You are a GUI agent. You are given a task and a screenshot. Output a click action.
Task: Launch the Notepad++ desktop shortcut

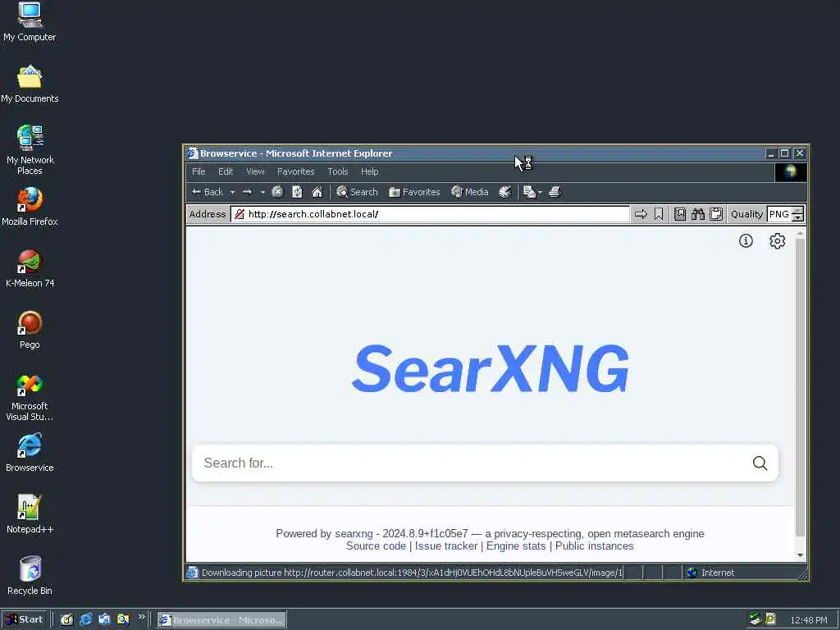30,514
